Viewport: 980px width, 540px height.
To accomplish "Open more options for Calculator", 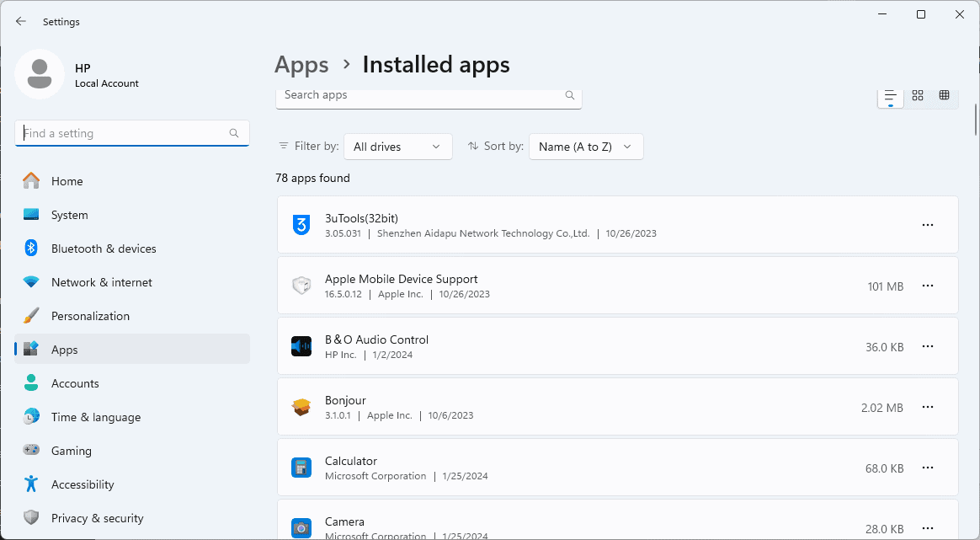I will (928, 468).
